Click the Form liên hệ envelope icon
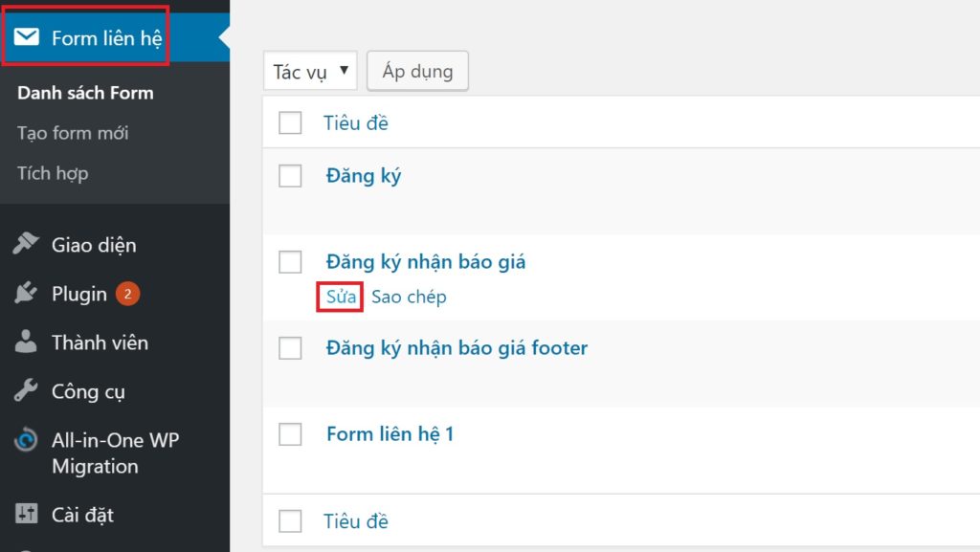 (27, 38)
